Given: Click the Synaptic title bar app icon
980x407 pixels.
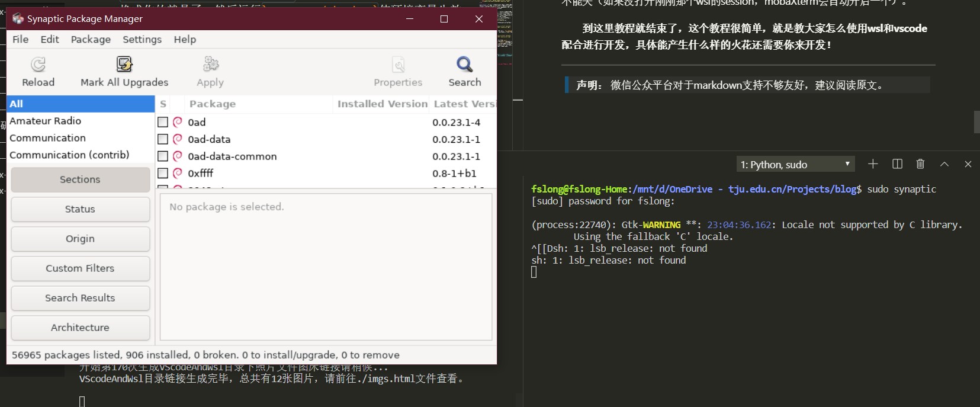Looking at the screenshot, I should click(x=18, y=18).
